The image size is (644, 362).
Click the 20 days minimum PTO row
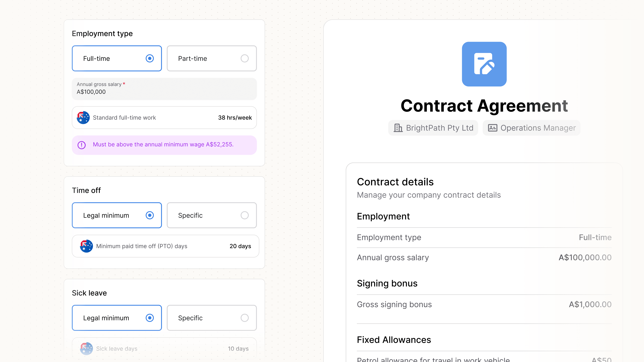(x=166, y=246)
